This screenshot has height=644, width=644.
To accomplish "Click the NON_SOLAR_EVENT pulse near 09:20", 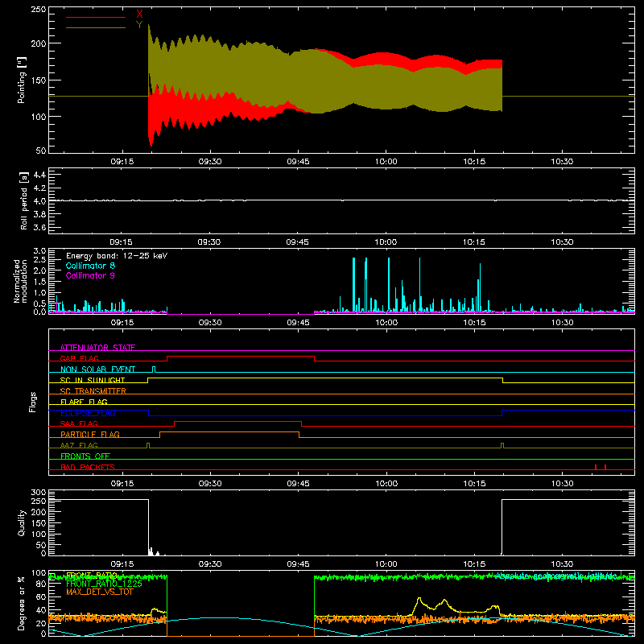I will click(154, 369).
